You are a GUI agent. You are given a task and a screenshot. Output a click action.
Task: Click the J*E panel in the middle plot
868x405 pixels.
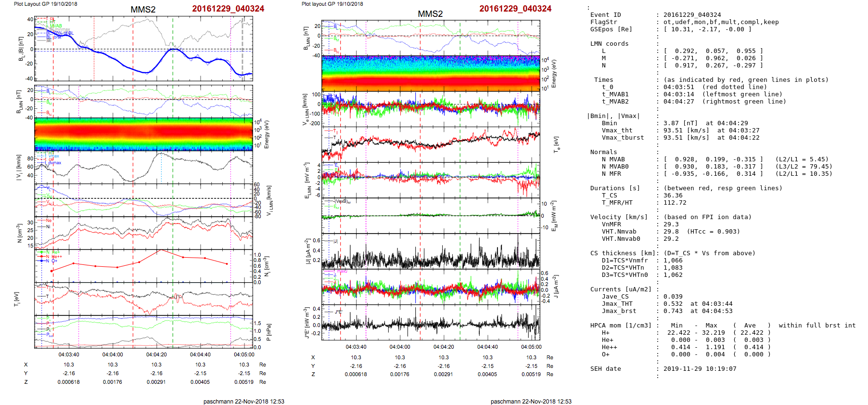click(x=430, y=323)
